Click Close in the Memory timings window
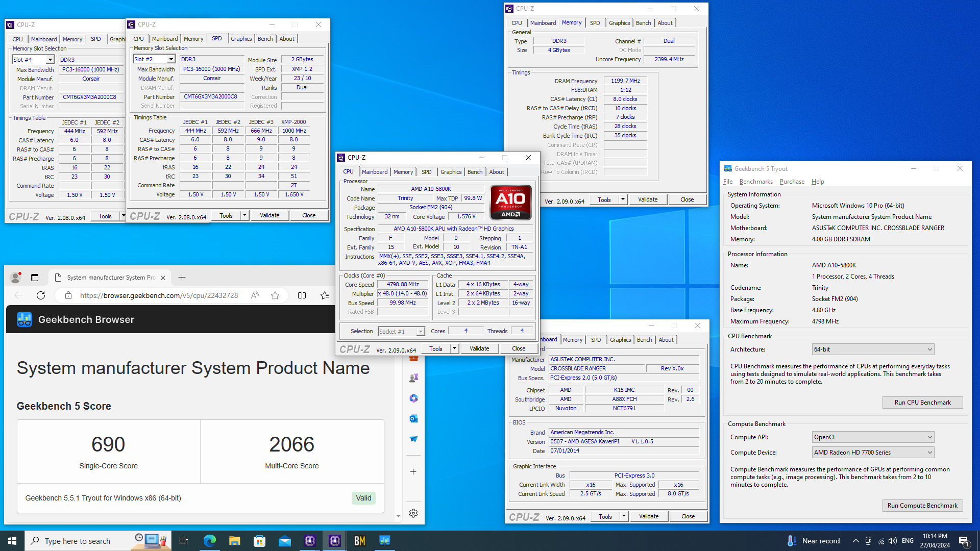Screen dimensions: 980x551 [687, 199]
